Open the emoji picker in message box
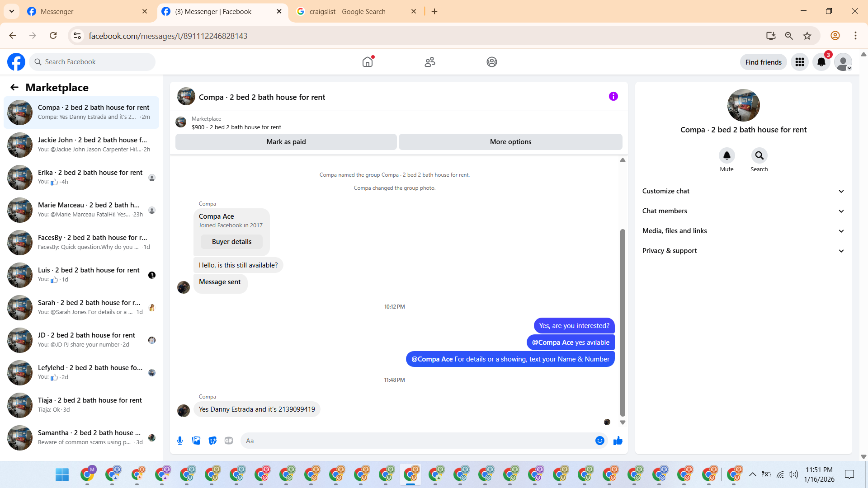Screen dimensions: 868x488 [600, 441]
